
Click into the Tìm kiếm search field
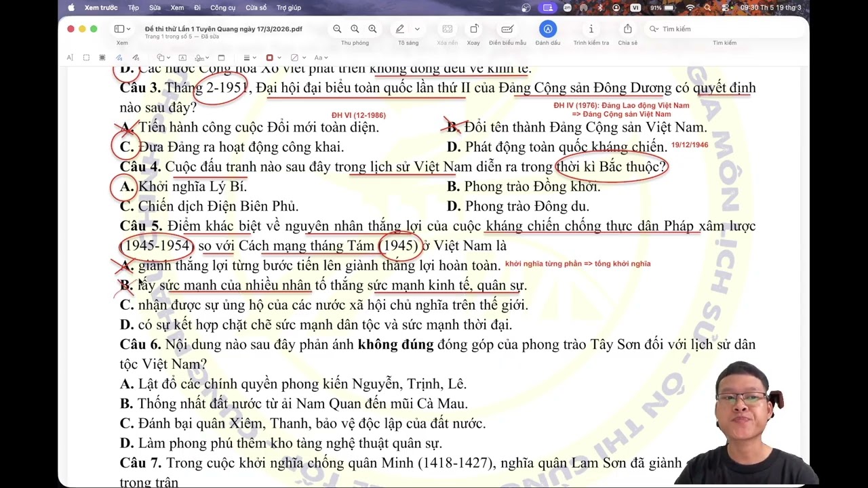tap(726, 29)
